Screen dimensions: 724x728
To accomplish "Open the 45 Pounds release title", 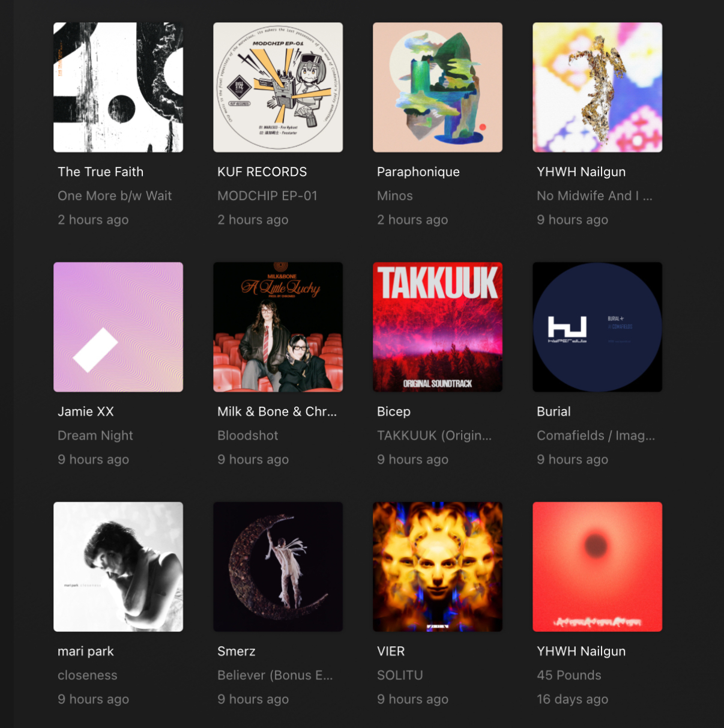I will [x=569, y=675].
